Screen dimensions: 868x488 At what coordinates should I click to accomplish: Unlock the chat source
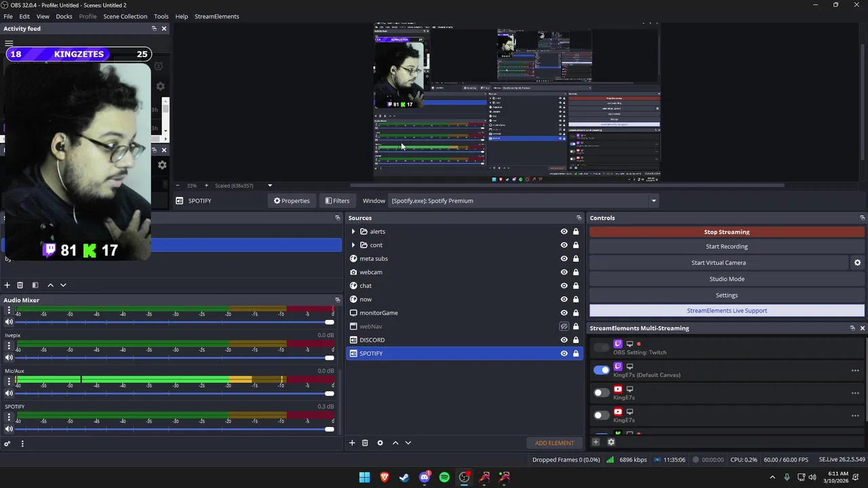[x=576, y=286]
